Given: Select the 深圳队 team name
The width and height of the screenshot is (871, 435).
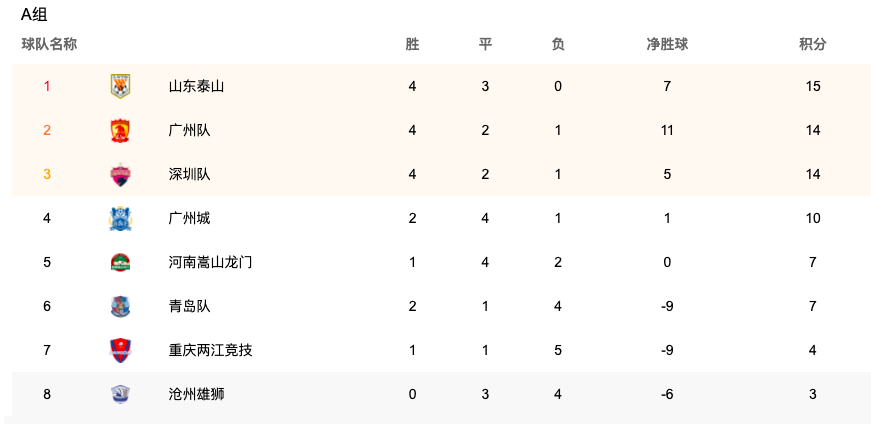Looking at the screenshot, I should coord(189,174).
